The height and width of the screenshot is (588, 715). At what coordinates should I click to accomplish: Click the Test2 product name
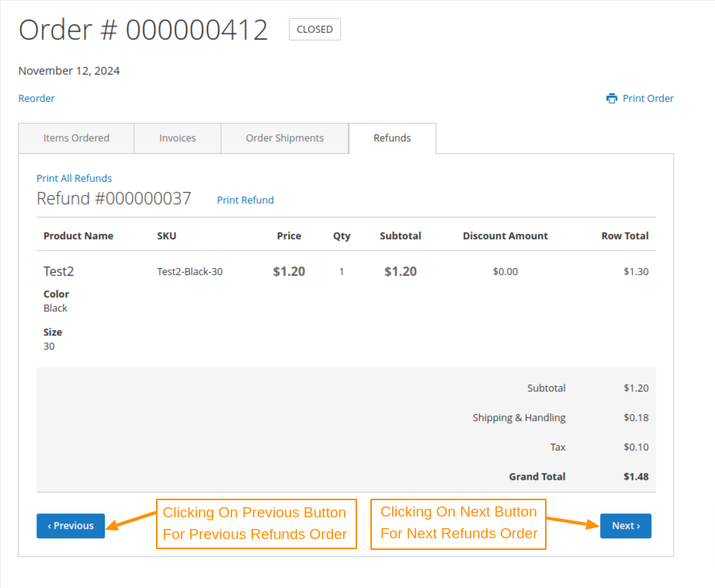click(59, 271)
